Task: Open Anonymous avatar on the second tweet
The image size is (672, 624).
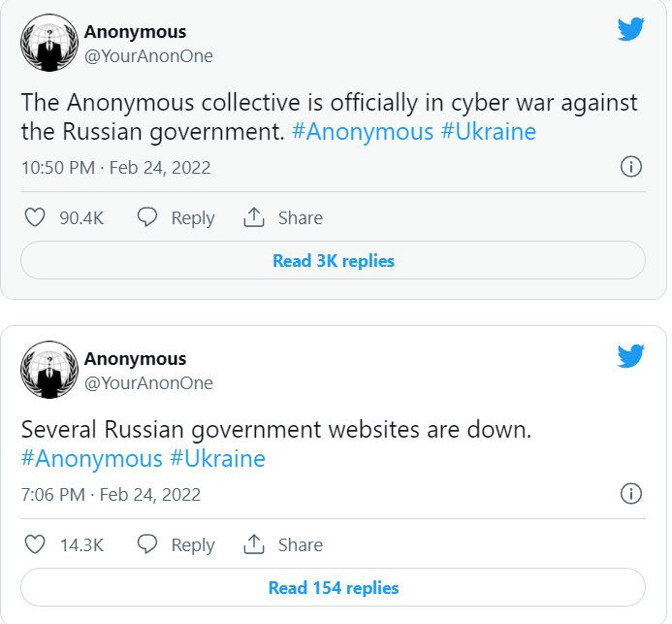Action: (48, 370)
